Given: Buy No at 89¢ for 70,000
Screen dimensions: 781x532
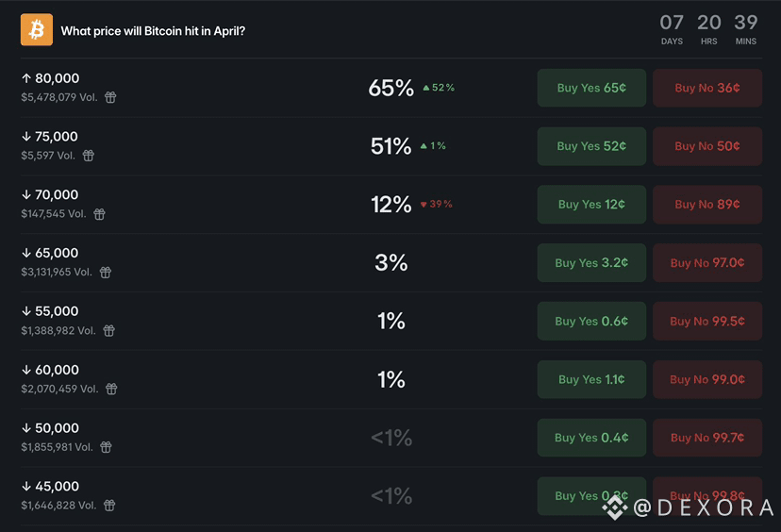Looking at the screenshot, I should (707, 205).
